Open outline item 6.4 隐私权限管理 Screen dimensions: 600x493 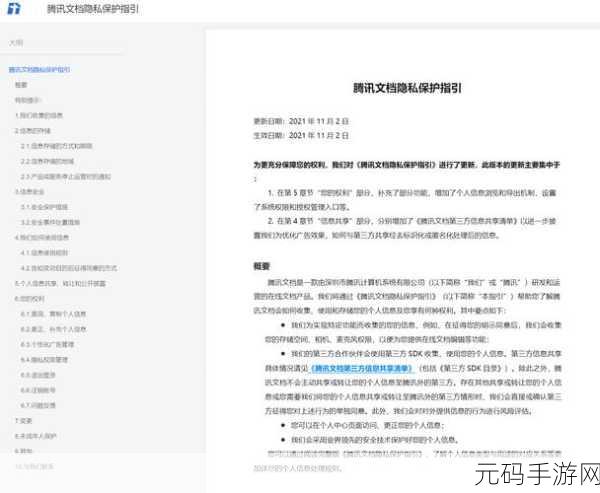[x=44, y=360]
